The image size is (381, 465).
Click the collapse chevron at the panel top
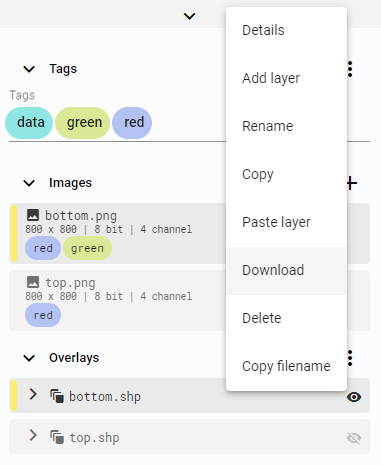point(189,16)
